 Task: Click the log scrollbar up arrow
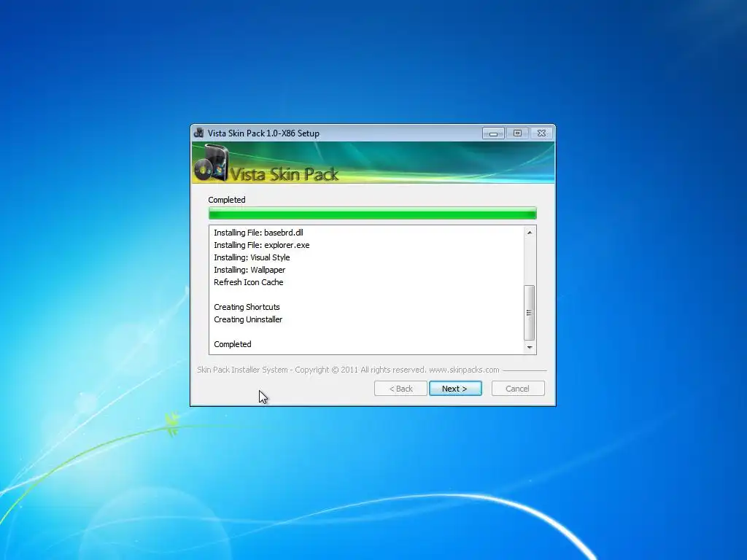[530, 233]
